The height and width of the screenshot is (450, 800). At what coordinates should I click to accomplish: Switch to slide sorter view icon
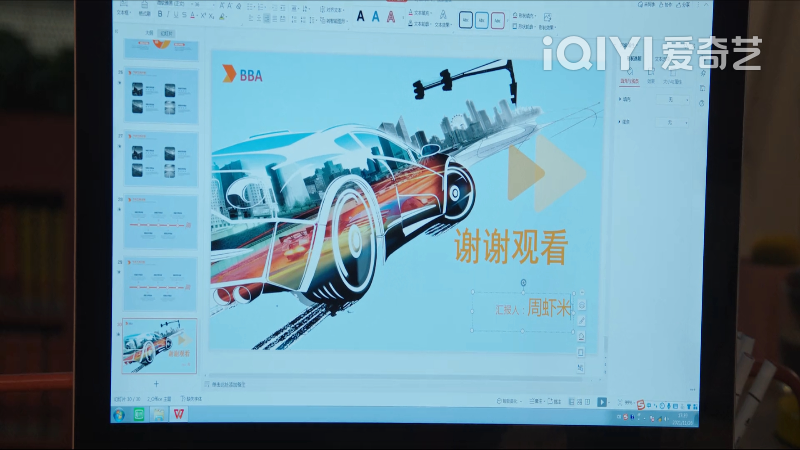tap(580, 402)
